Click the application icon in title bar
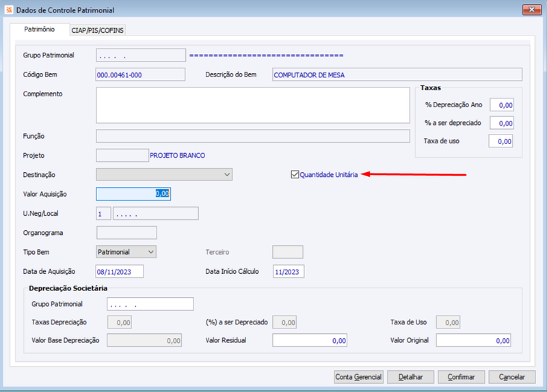This screenshot has height=392, width=547. (9, 10)
